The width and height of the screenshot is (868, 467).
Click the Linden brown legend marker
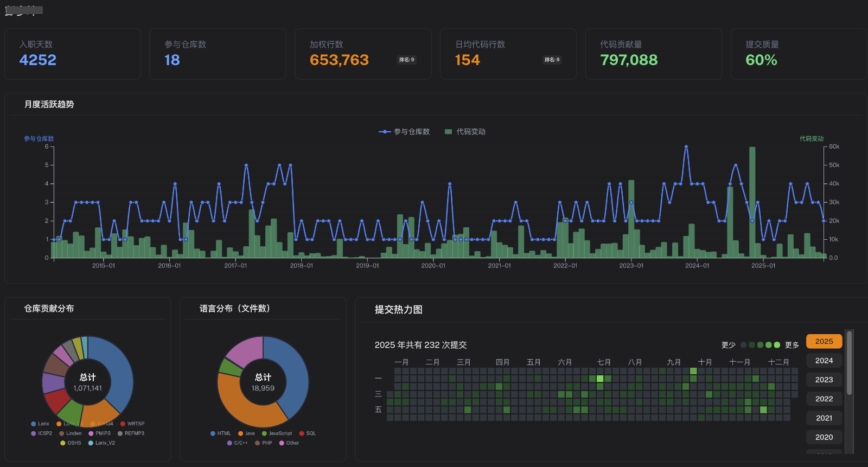(x=62, y=434)
